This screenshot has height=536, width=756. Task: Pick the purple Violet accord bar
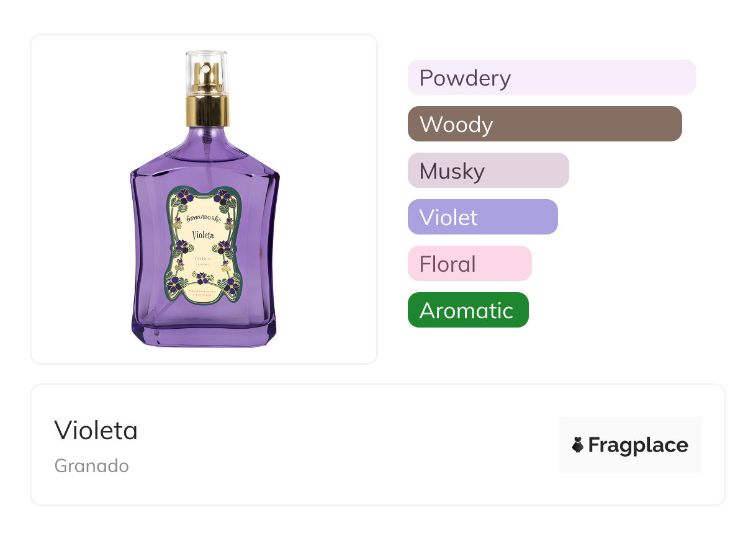click(482, 217)
